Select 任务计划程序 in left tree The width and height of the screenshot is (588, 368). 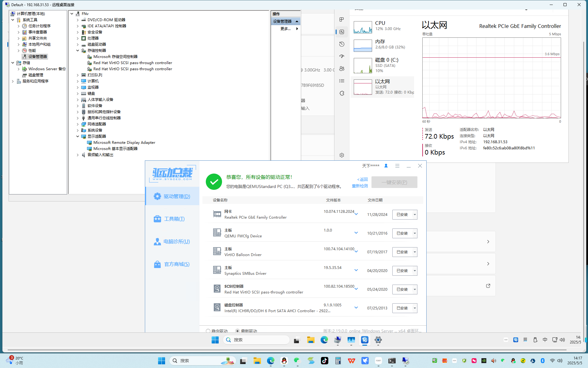[x=36, y=26]
